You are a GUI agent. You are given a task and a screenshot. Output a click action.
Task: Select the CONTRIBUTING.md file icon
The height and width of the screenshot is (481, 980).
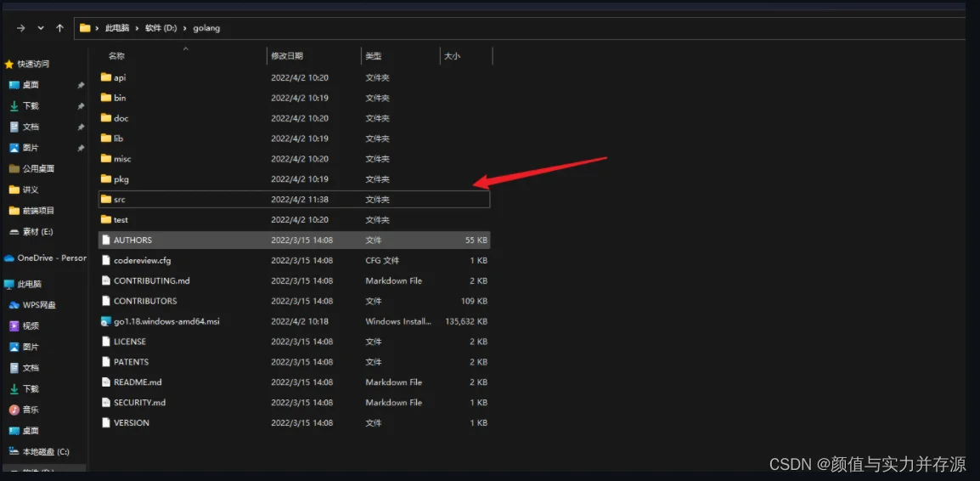[105, 280]
